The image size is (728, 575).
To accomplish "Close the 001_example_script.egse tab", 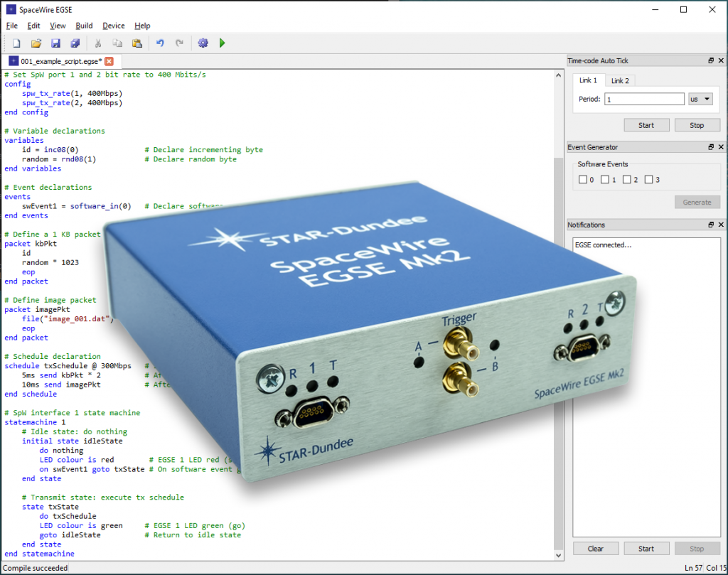I will pyautogui.click(x=109, y=62).
